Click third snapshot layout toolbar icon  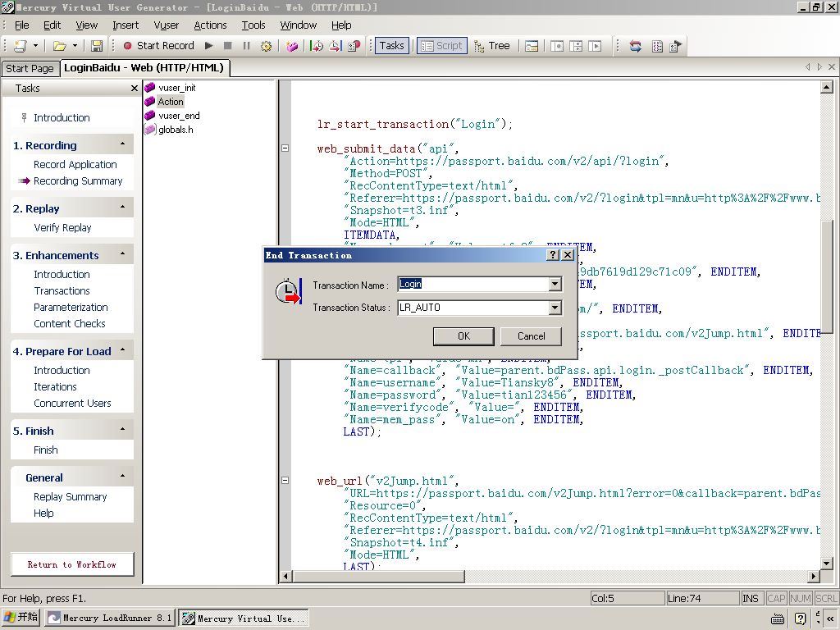595,46
